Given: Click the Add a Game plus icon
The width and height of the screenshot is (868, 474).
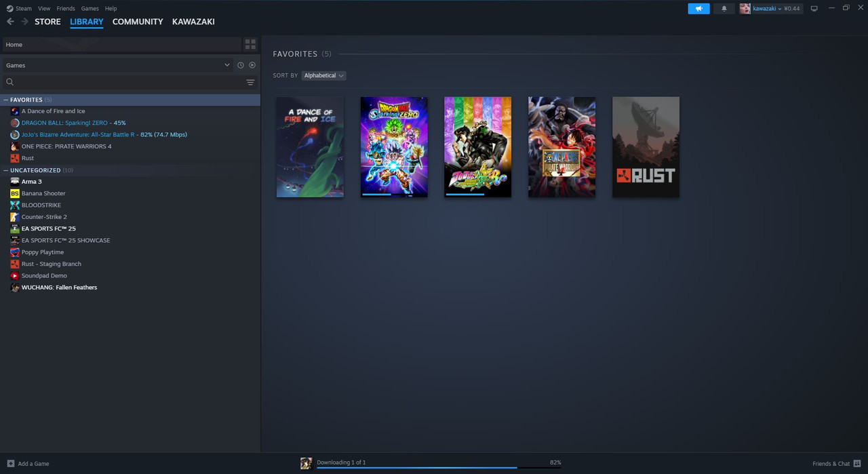Looking at the screenshot, I should (10, 463).
